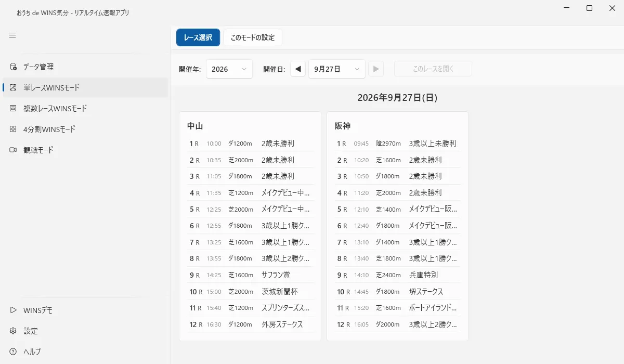Select 阪神 12R 16:05 race row
This screenshot has width=624, height=364.
[397, 324]
